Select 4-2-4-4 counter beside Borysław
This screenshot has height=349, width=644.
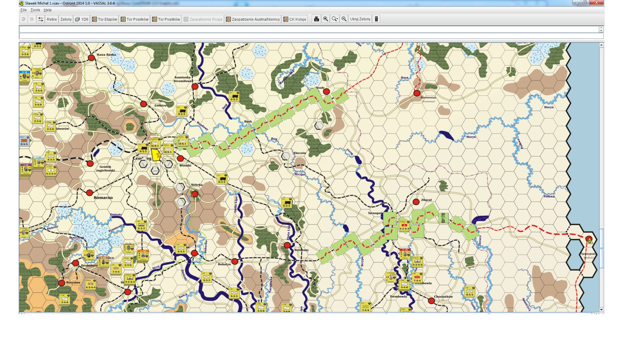click(90, 284)
